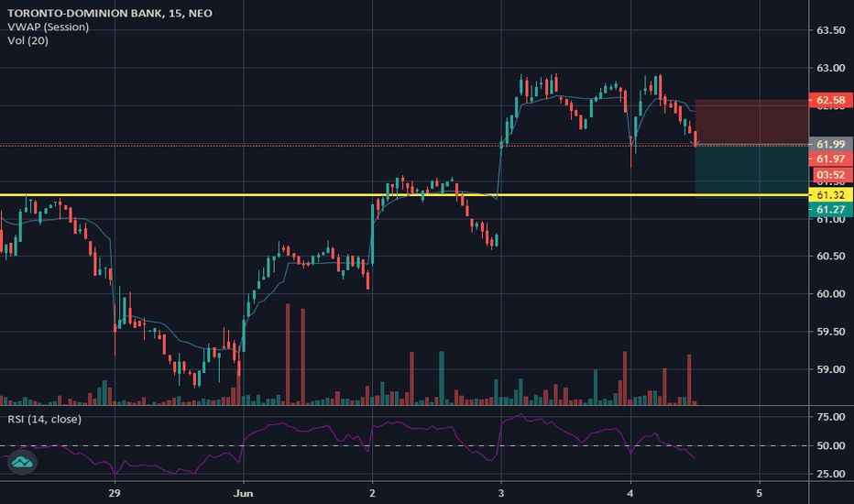854x504 pixels.
Task: Select the dashed RSI 50 midline
Action: click(405, 445)
